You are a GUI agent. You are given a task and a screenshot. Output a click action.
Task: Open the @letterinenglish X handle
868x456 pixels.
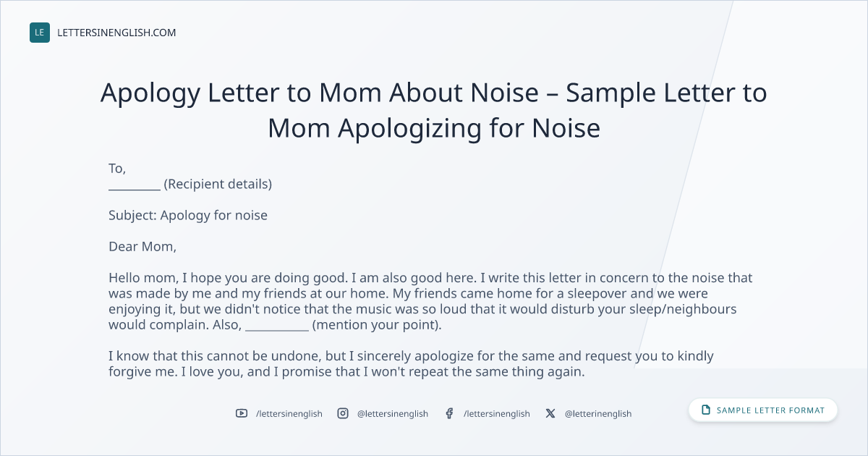click(x=598, y=413)
